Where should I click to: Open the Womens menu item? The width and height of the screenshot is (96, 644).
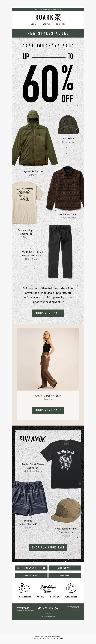(x=47, y=24)
